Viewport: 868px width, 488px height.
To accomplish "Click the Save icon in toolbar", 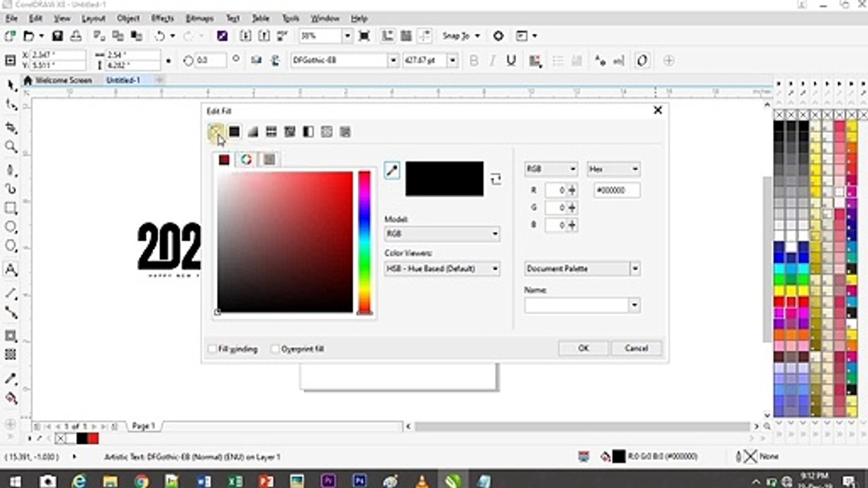I will pyautogui.click(x=58, y=36).
